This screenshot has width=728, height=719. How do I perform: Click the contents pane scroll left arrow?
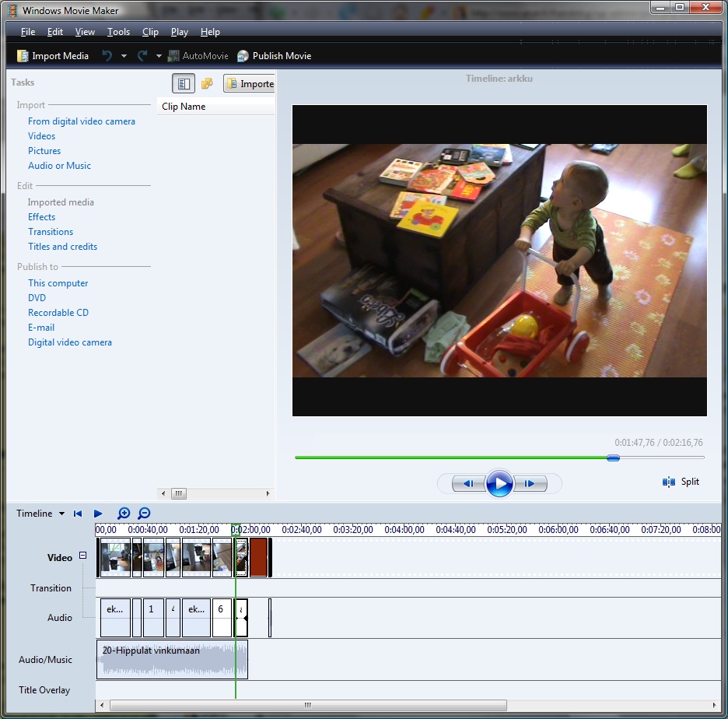[x=163, y=494]
